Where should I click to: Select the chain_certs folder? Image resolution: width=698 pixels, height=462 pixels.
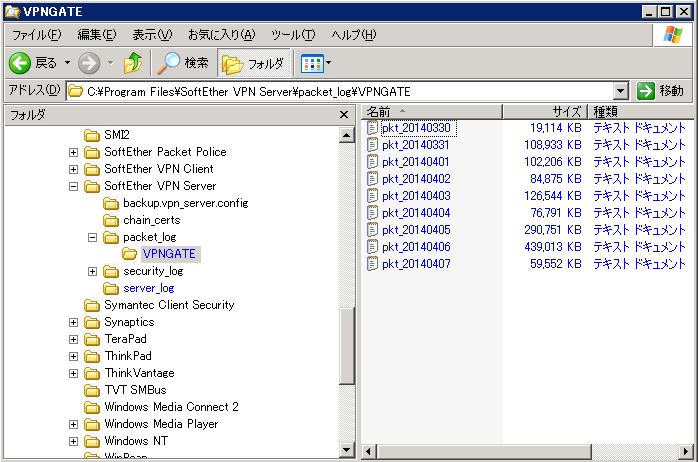[152, 220]
